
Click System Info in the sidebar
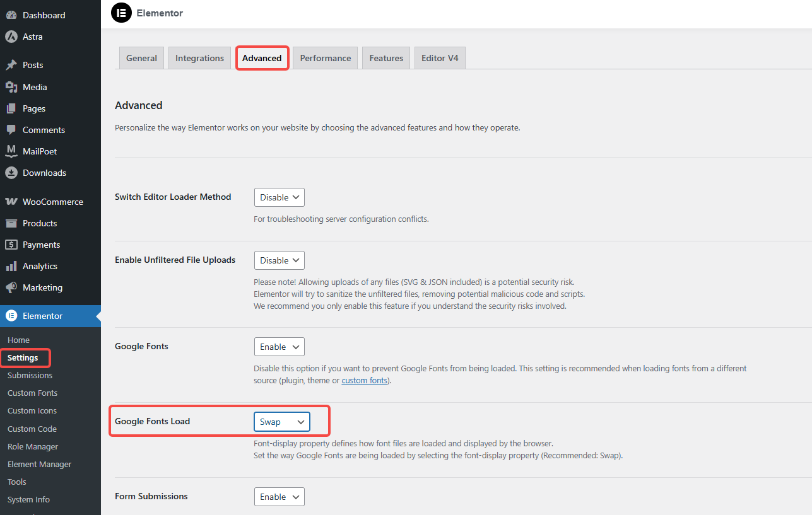[28, 499]
